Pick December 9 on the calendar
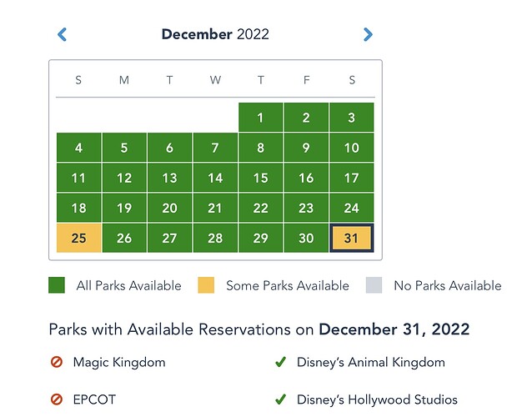This screenshot has height=417, width=532. (306, 148)
